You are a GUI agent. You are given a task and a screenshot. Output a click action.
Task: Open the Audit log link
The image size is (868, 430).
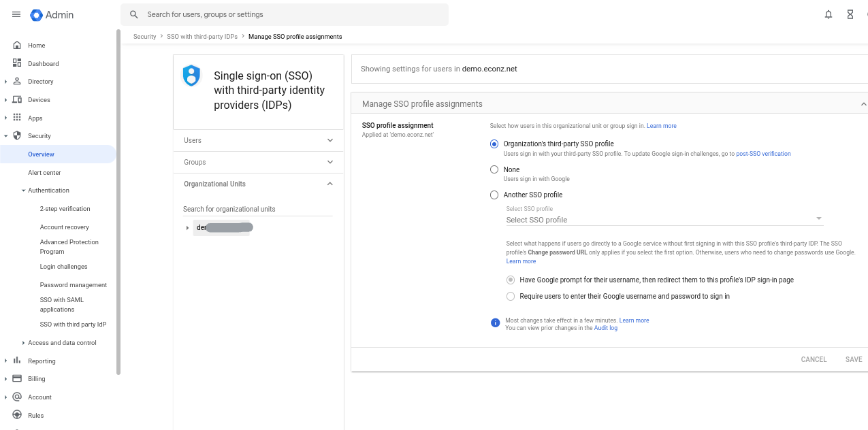click(605, 328)
